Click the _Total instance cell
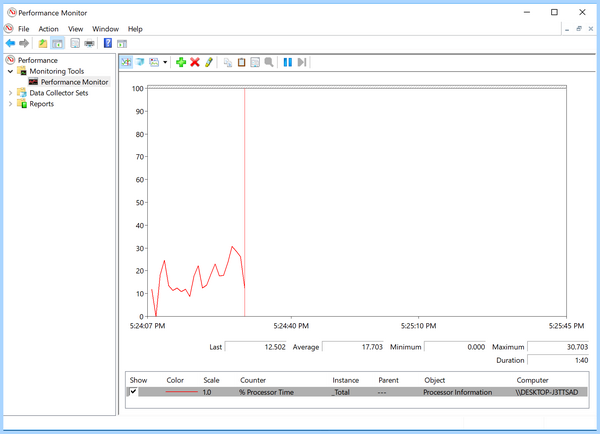Viewport: 600px width, 434px height. tap(341, 392)
